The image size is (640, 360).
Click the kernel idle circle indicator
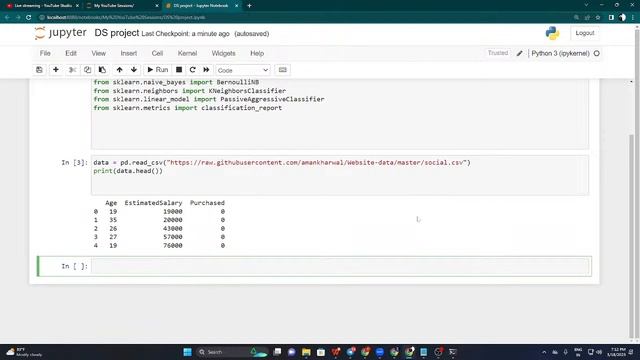pos(596,53)
